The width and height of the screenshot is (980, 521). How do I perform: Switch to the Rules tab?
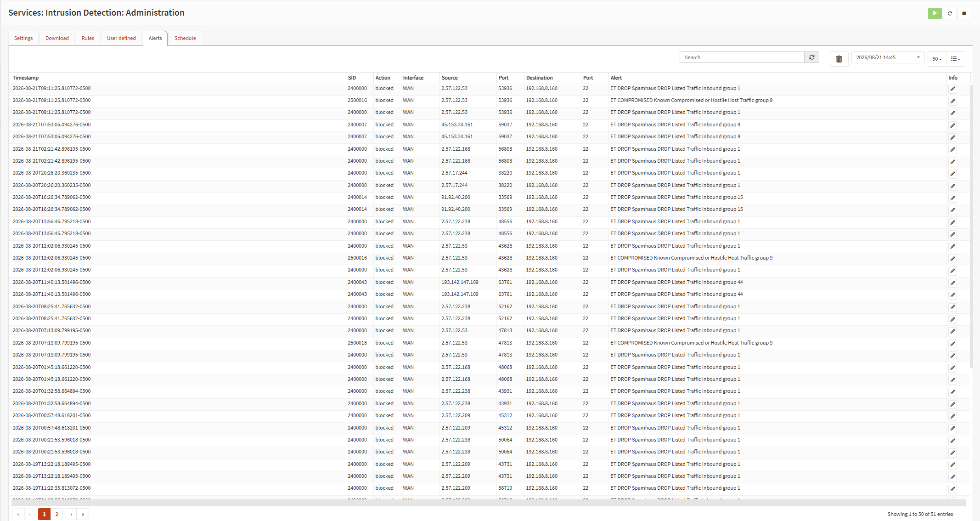click(88, 38)
